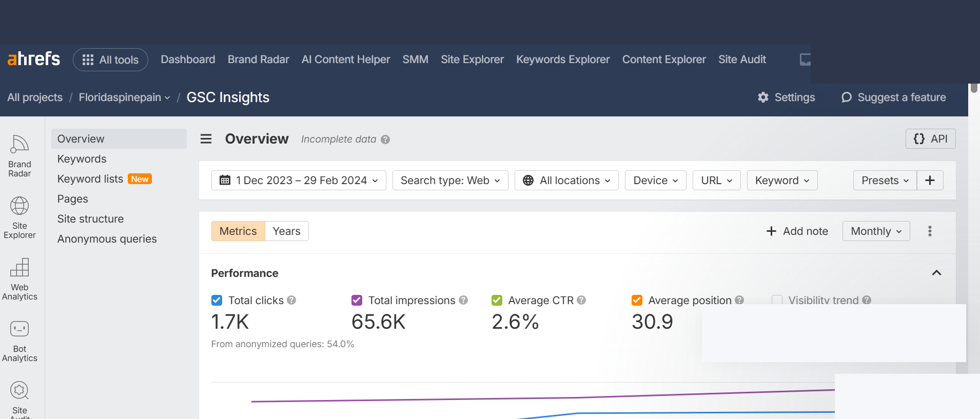
Task: Select the Metrics tab
Action: pyautogui.click(x=238, y=231)
